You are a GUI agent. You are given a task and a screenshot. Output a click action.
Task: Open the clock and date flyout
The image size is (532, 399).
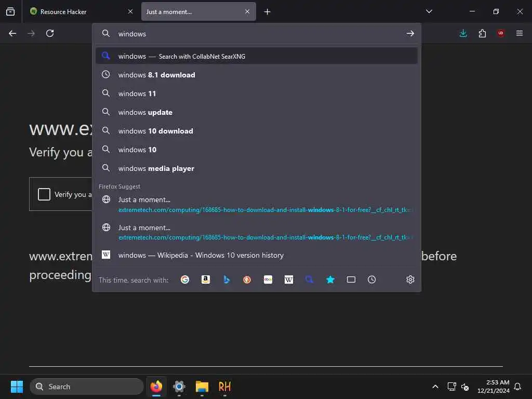[x=494, y=387]
